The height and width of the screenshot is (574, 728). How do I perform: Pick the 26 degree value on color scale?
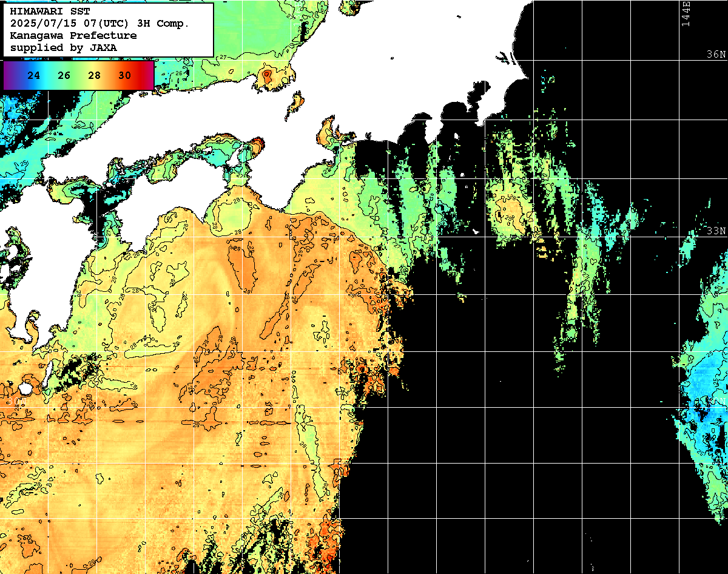coord(64,76)
